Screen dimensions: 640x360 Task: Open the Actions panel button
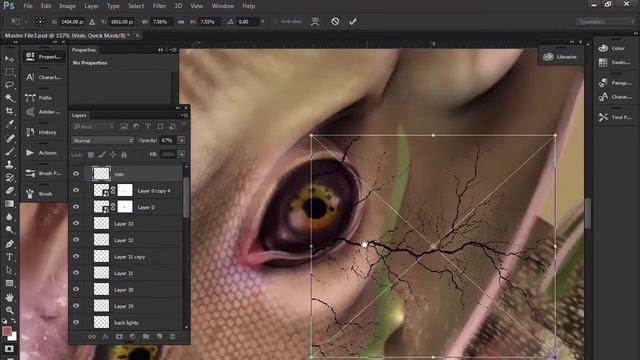[x=44, y=153]
